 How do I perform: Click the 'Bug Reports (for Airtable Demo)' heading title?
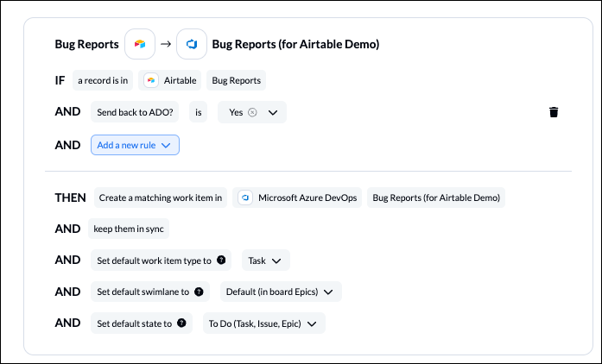click(x=295, y=44)
